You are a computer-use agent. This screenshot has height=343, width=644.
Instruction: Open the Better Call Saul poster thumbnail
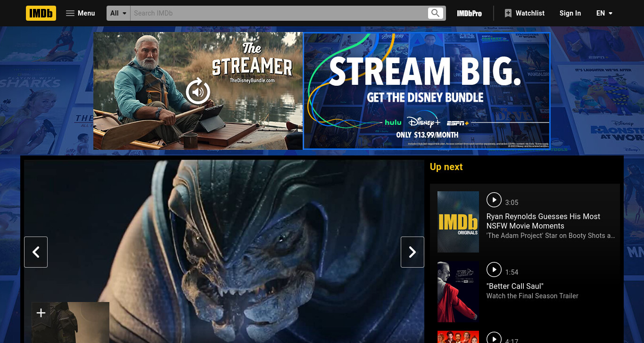pyautogui.click(x=458, y=292)
